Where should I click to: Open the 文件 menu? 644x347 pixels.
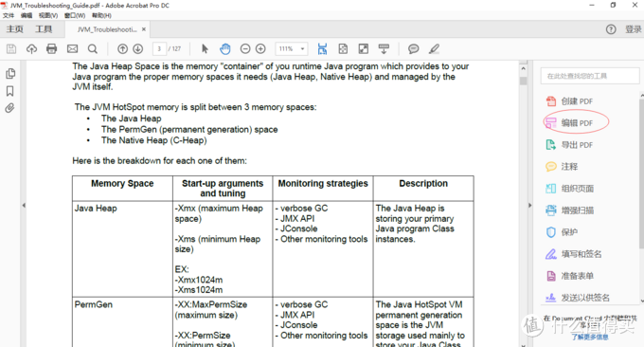[x=9, y=15]
